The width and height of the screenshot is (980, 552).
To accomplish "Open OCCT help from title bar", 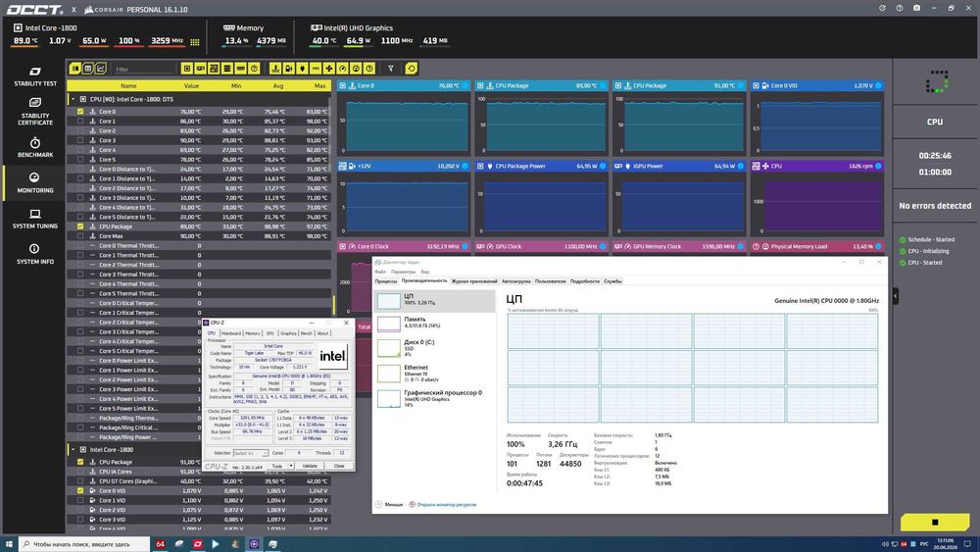I will [900, 8].
